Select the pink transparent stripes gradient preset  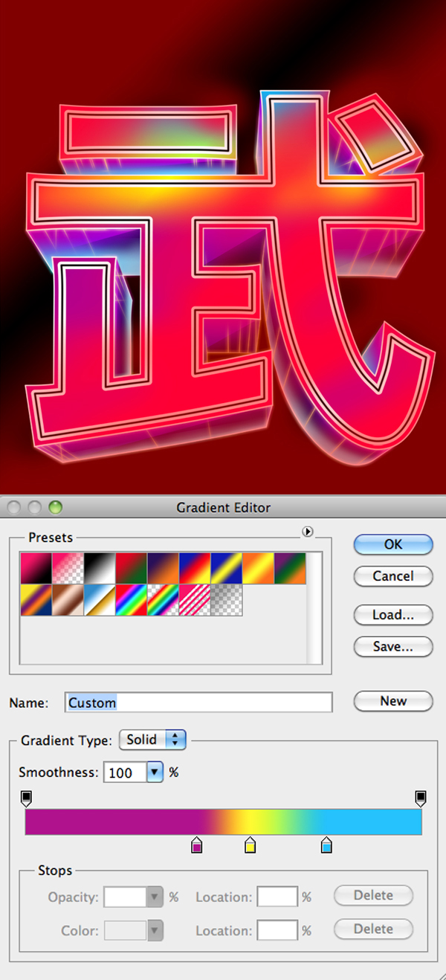click(195, 600)
